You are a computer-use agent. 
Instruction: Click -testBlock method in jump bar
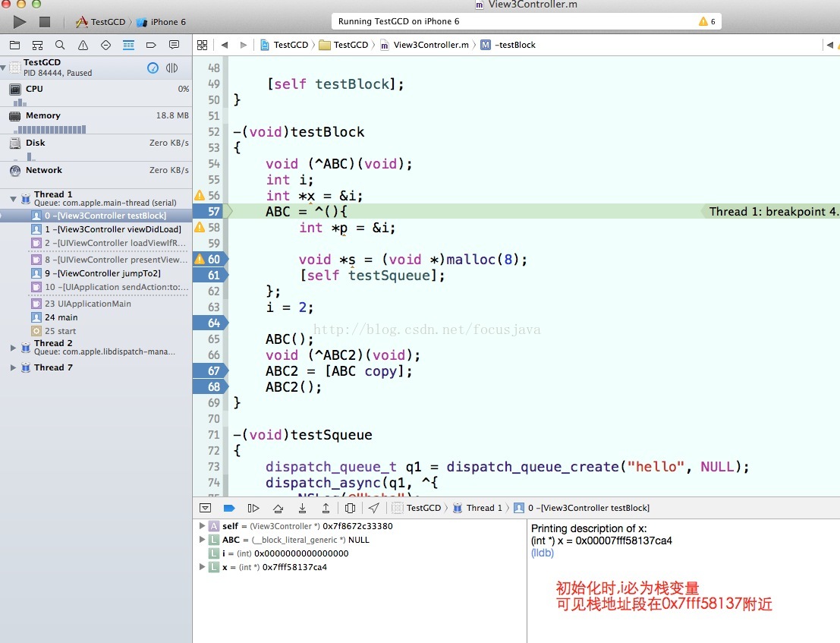click(x=508, y=45)
